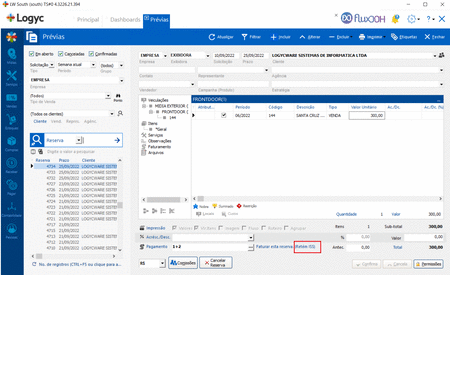Collapse the MIDIA EXTERIOR tree node
Viewport: 450px width, 390px height.
[144, 106]
